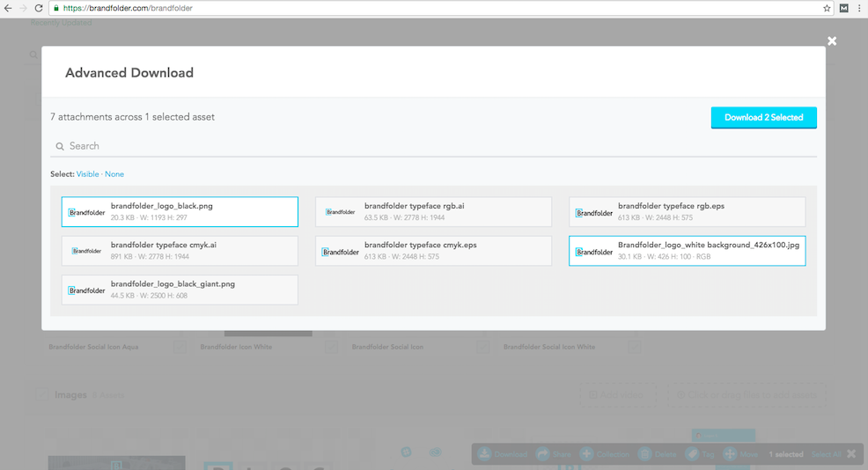Click thumbnail of brandfolder typeface cmyk.ai

(86, 251)
